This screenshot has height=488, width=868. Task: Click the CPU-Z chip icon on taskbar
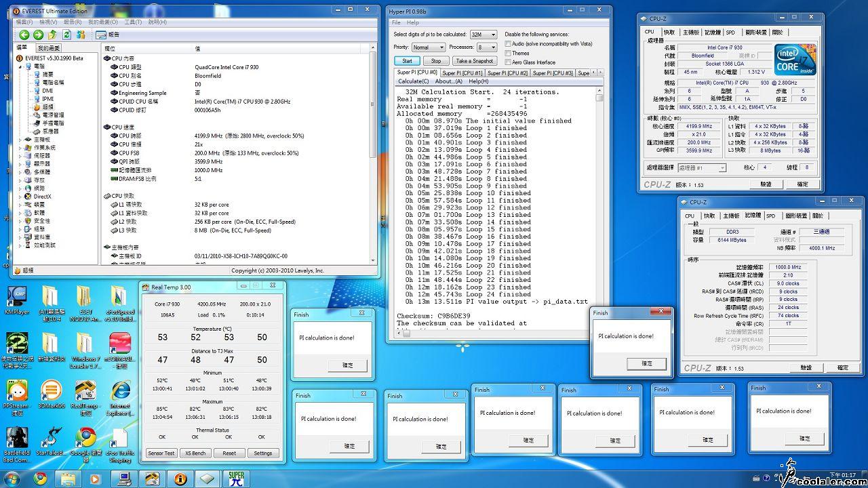pyautogui.click(x=208, y=479)
